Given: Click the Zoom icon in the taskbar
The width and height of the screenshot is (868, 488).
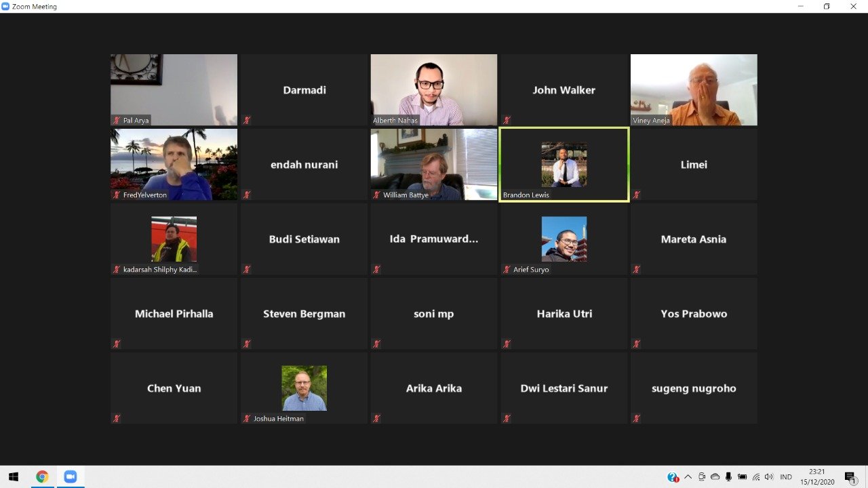Looking at the screenshot, I should pyautogui.click(x=71, y=476).
